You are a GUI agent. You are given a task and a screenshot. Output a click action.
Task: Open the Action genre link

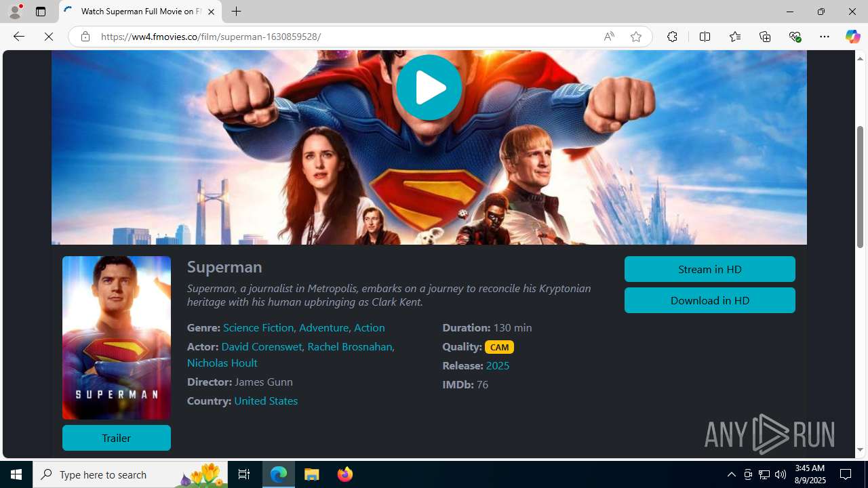pyautogui.click(x=369, y=327)
